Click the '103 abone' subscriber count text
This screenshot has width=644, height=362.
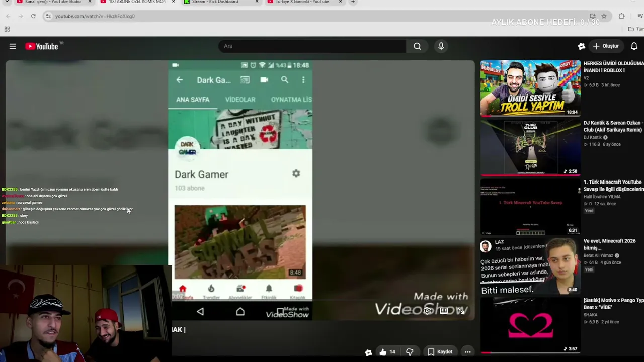click(190, 188)
